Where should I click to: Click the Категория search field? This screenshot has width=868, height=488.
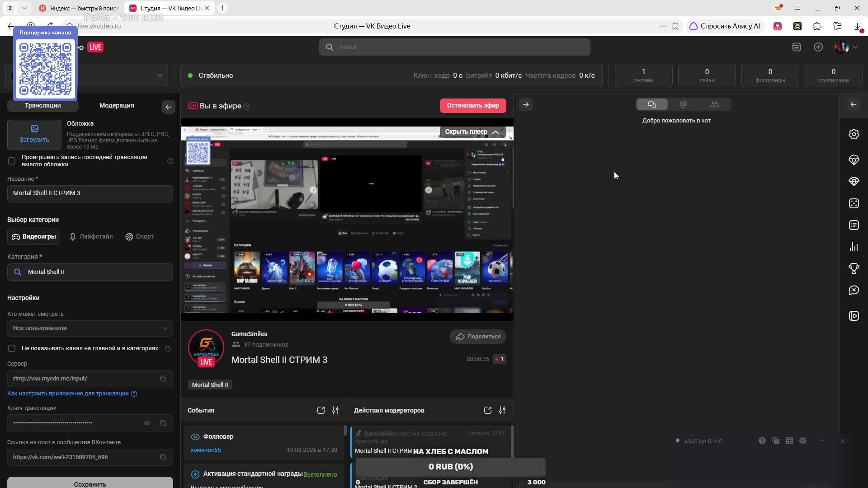pyautogui.click(x=90, y=272)
